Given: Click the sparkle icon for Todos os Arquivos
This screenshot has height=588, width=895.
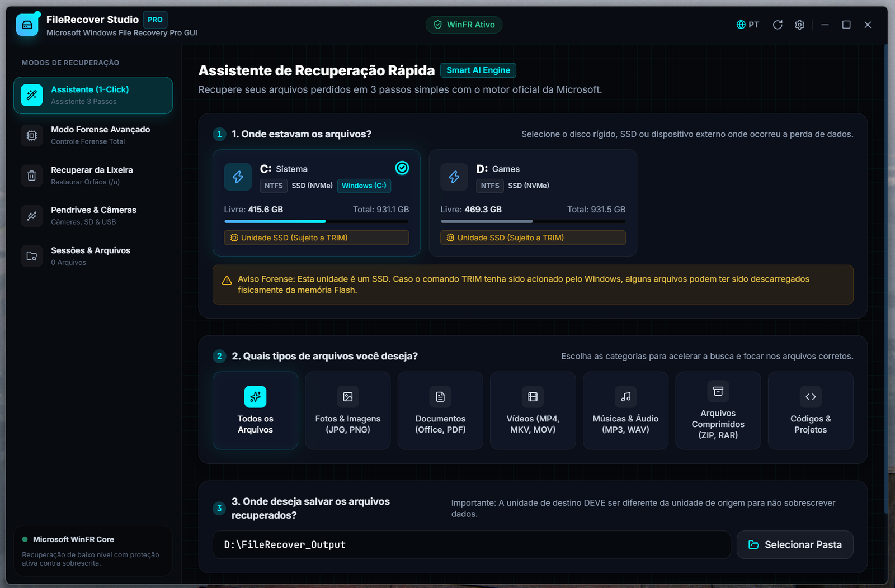Looking at the screenshot, I should [255, 397].
